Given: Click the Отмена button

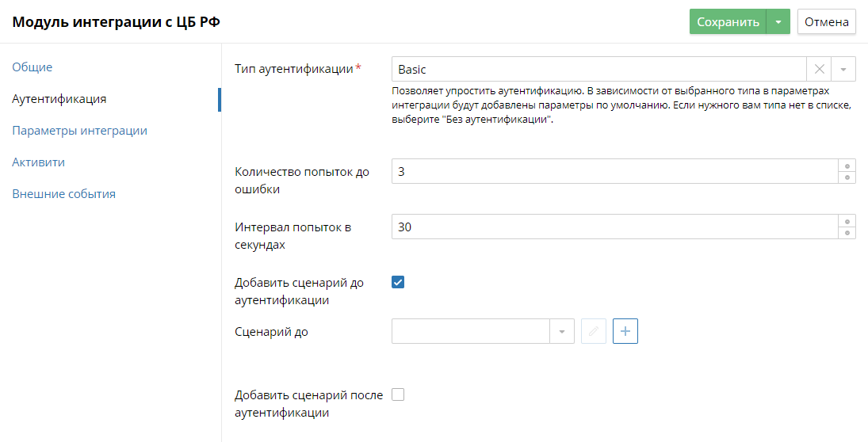Looking at the screenshot, I should point(827,21).
